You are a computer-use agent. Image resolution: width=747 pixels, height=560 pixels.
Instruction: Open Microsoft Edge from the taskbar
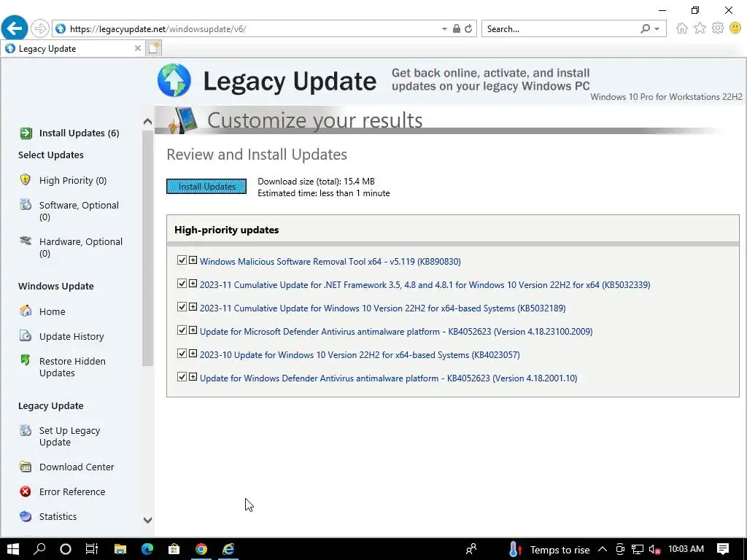(147, 549)
